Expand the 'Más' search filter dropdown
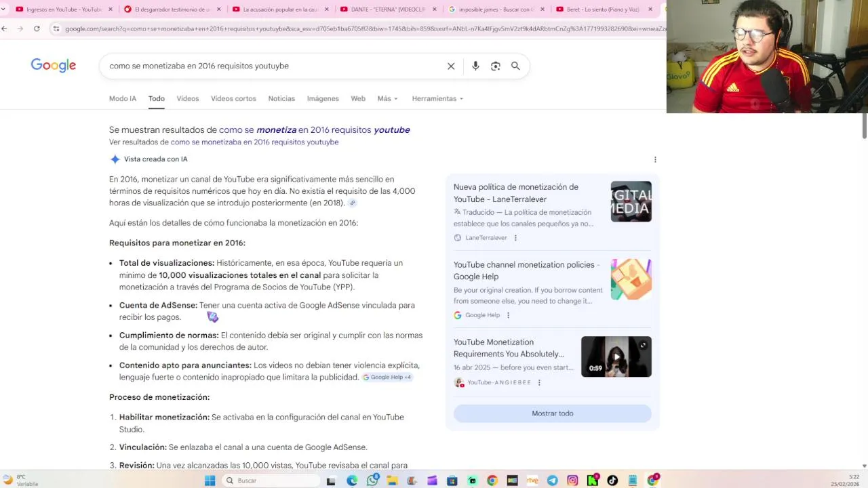Viewport: 868px width, 488px height. 388,98
